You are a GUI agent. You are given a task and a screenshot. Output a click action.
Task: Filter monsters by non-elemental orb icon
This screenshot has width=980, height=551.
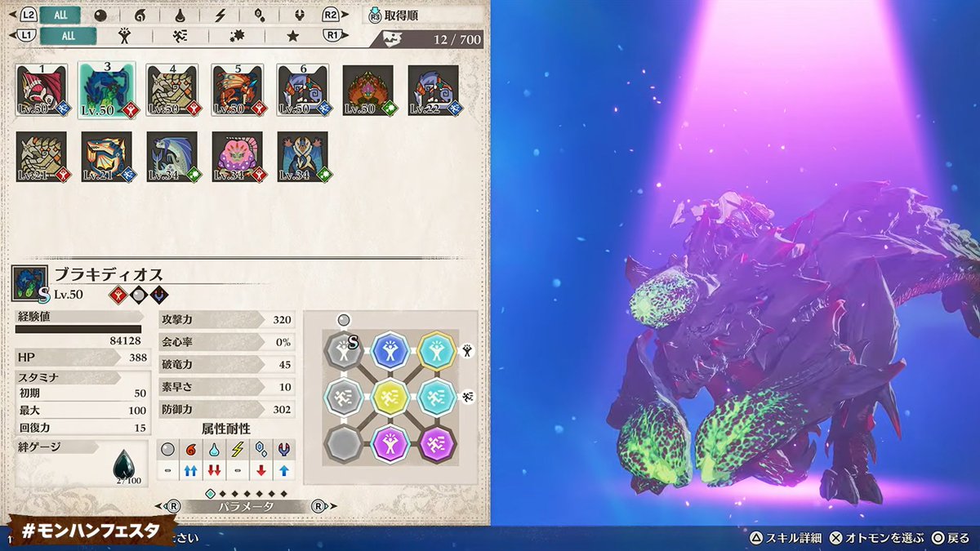point(102,16)
